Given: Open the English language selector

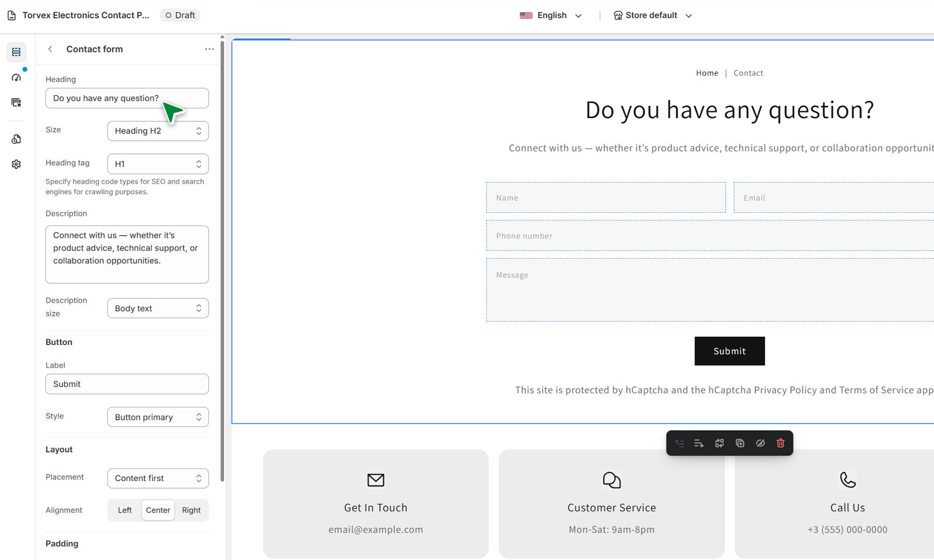Looking at the screenshot, I should tap(551, 15).
